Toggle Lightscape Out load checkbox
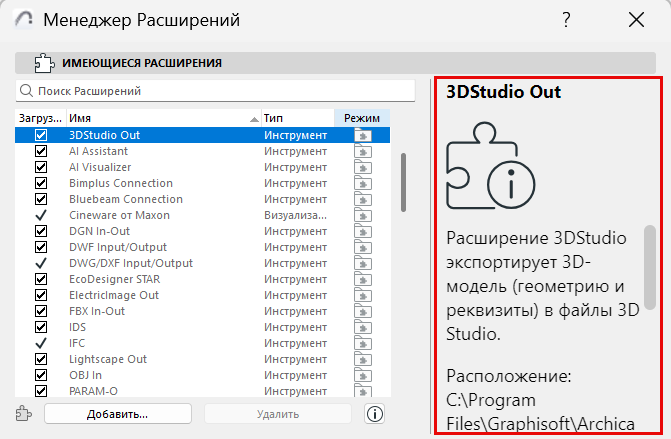Screen dimensions: 671x439 (41, 359)
